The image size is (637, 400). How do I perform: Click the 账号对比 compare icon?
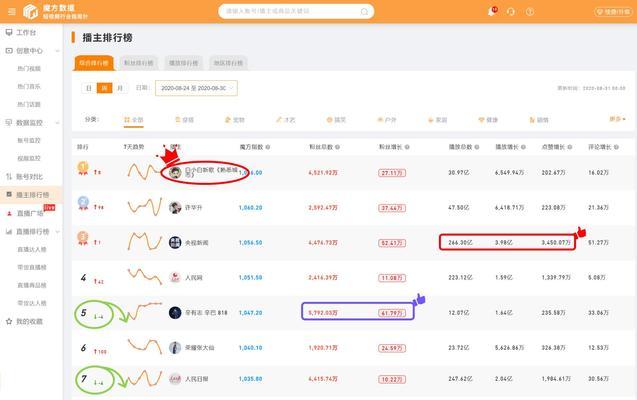[9, 176]
